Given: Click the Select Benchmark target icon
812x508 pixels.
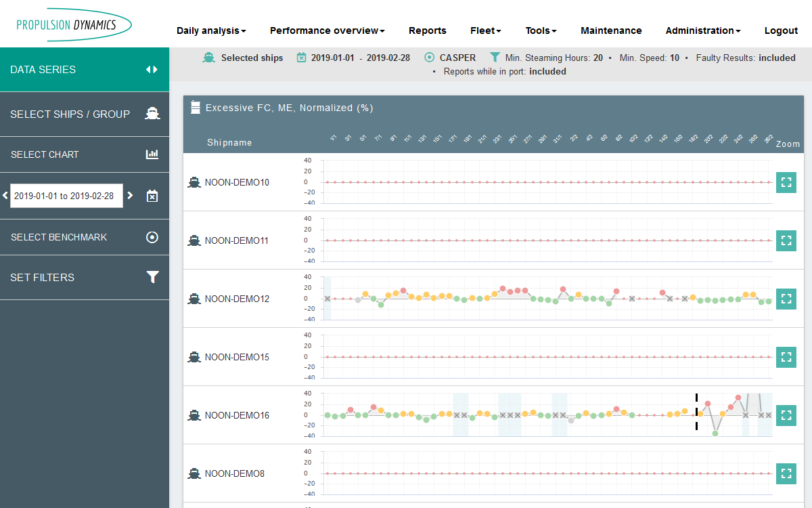Looking at the screenshot, I should tap(152, 237).
